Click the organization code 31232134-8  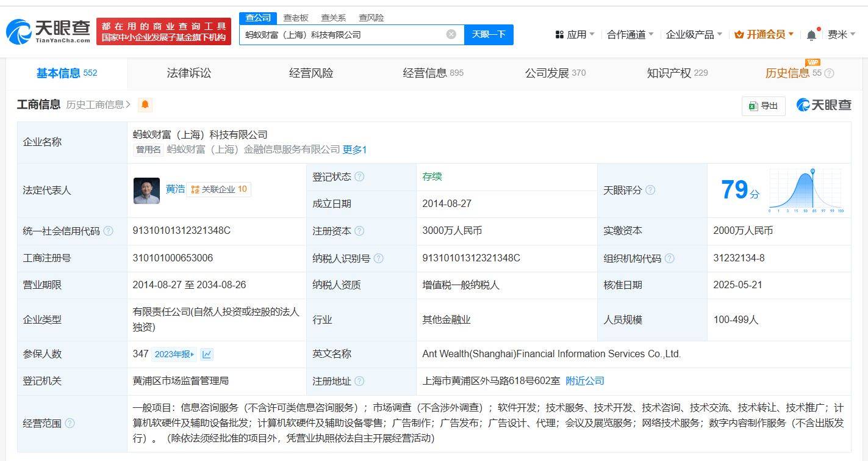pyautogui.click(x=739, y=258)
